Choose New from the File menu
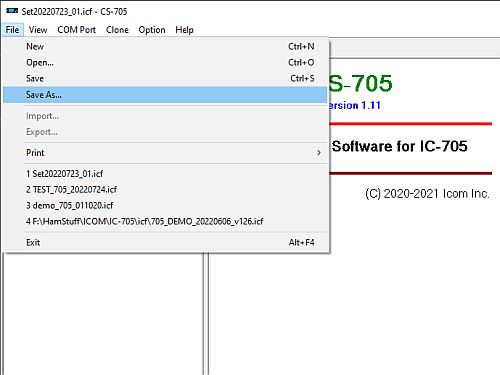 pos(165,46)
